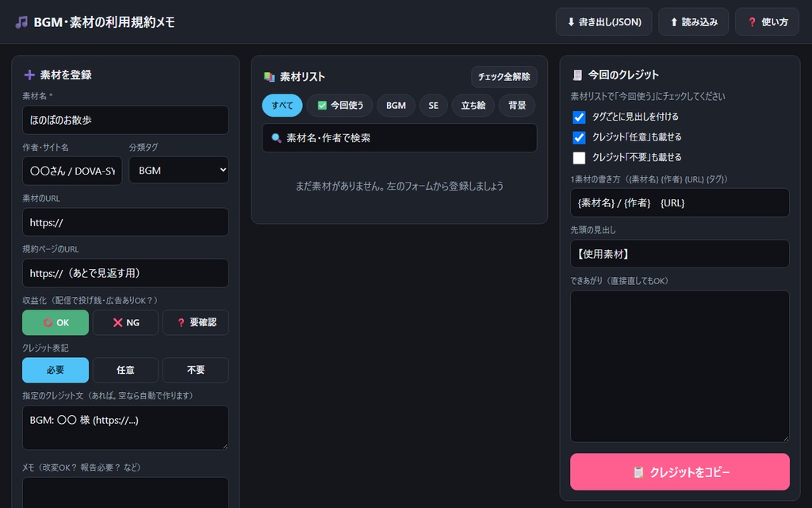Click the できあがり output textarea

tap(680, 367)
